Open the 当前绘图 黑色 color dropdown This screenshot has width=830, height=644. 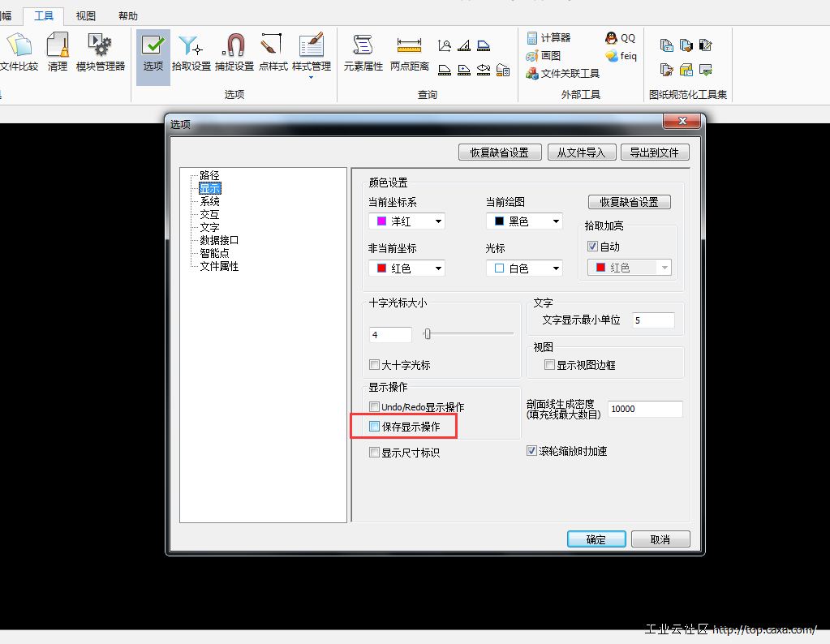524,221
